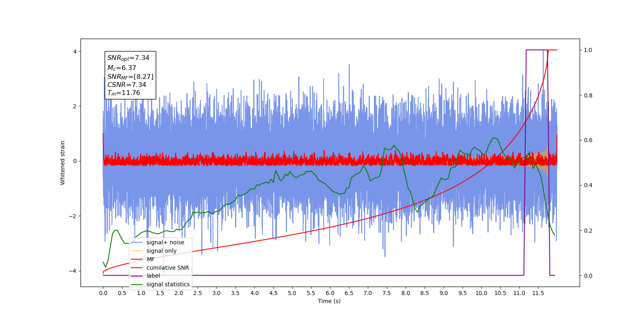Click the purple line swatch beside 'label'
Image resolution: width=644 pixels, height=322 pixels.
tap(137, 276)
